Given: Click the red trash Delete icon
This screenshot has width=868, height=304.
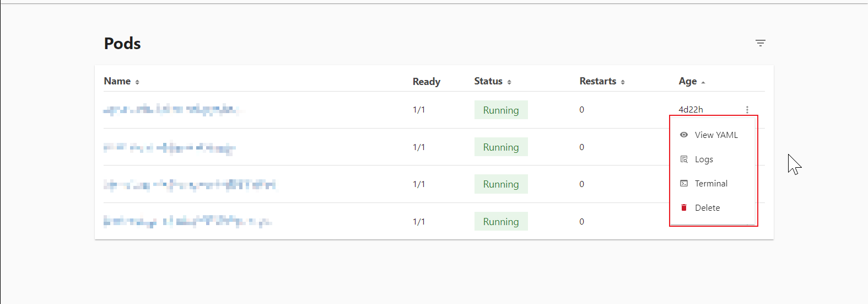Looking at the screenshot, I should (684, 208).
